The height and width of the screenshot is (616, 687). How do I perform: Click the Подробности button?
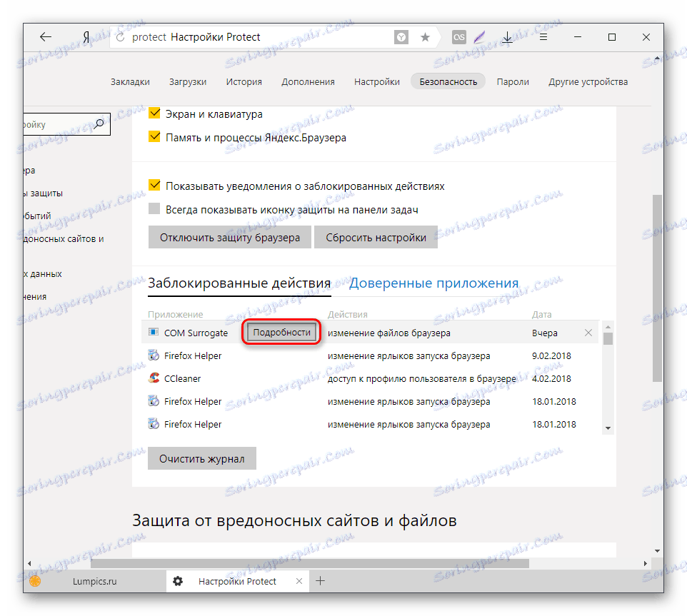tap(281, 333)
